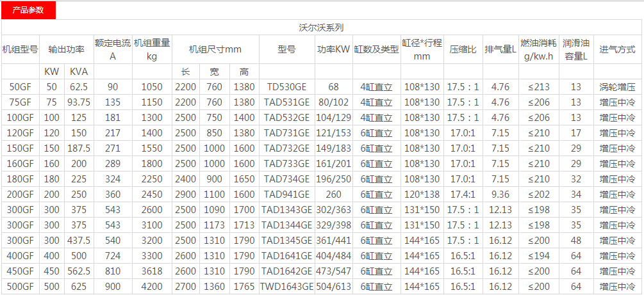Select the 压缩比 header
Screen dimensions: 644x295
[463, 50]
